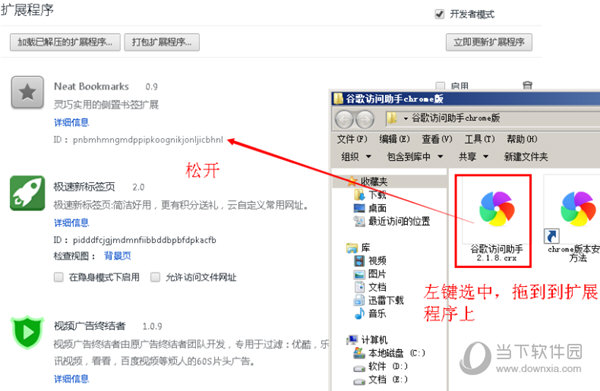Open the 工具(T) menu
This screenshot has width=600, height=391.
480,139
